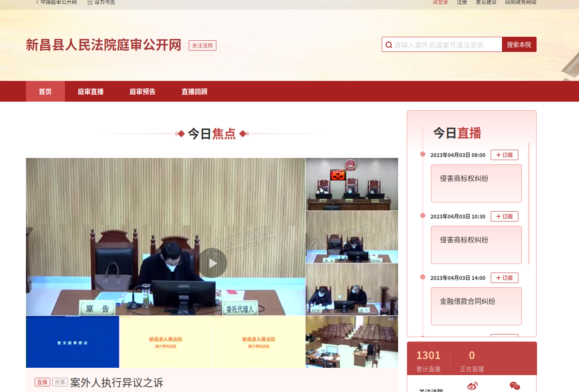579x392 pixels.
Task: Click the 关注法院 button beside the title
Action: pyautogui.click(x=202, y=45)
